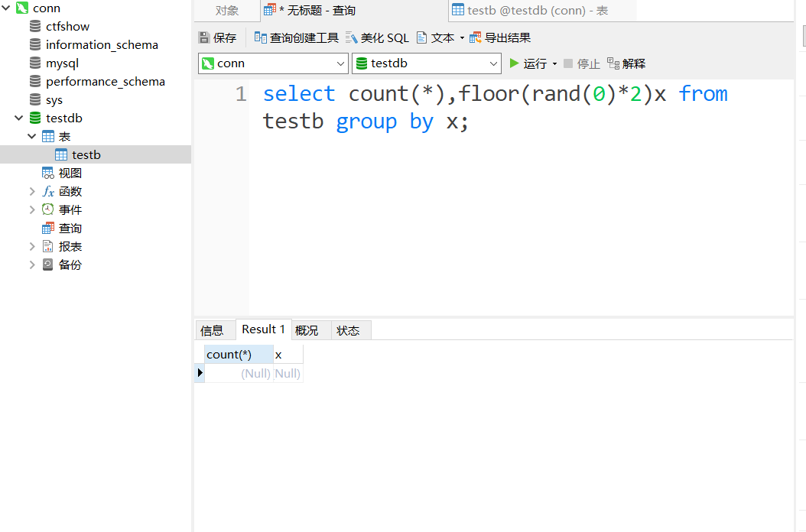Click the Save (保存) toolbar icon
806x532 pixels.
[204, 37]
